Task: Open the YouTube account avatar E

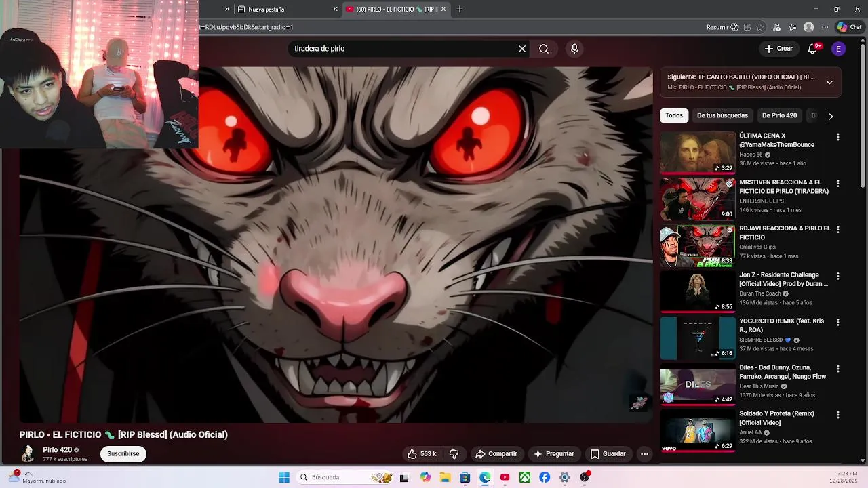Action: pos(839,49)
